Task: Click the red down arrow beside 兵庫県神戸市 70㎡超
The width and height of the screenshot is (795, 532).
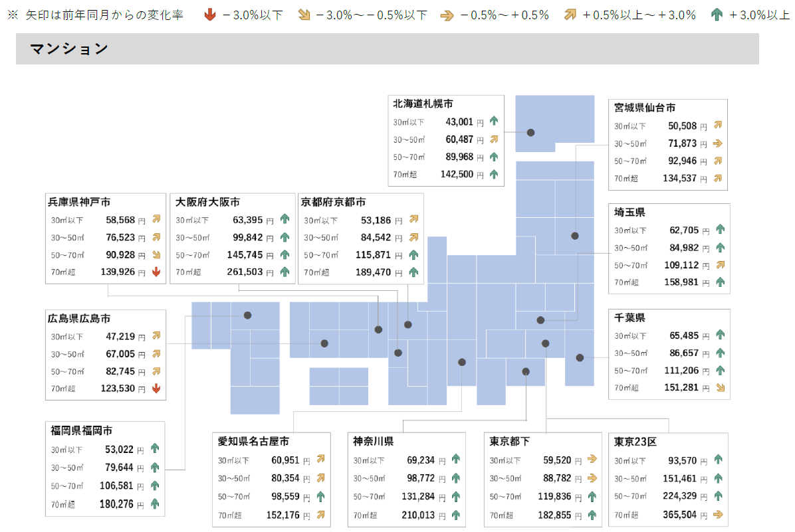Action: click(x=156, y=272)
